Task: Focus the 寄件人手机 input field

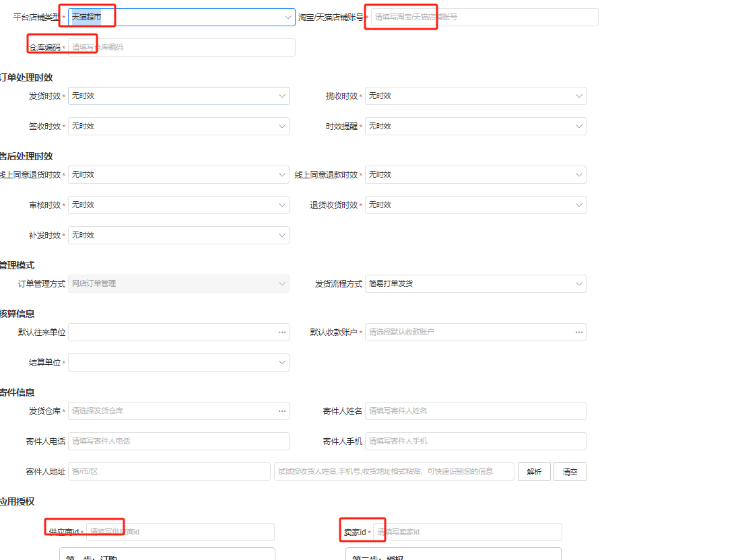Action: [x=475, y=441]
